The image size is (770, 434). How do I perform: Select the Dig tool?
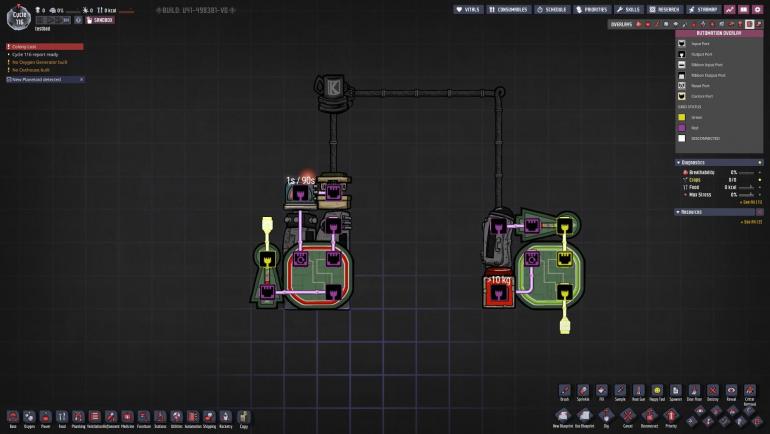click(x=606, y=417)
